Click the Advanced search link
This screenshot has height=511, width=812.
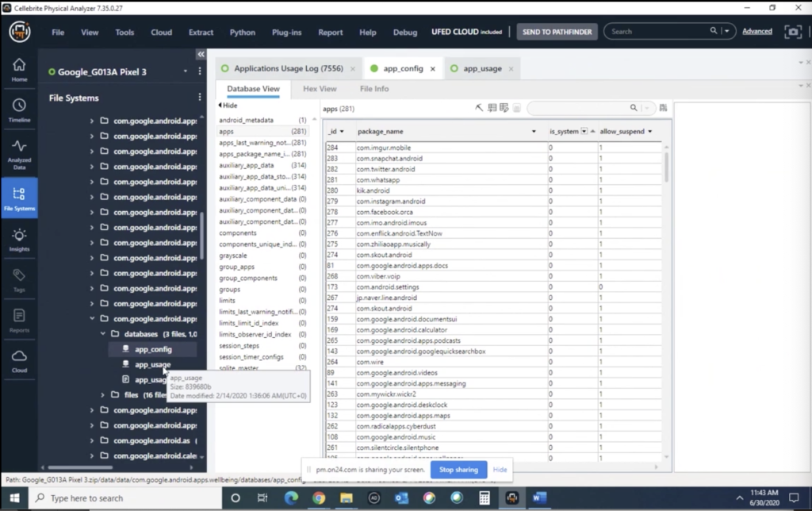click(757, 31)
